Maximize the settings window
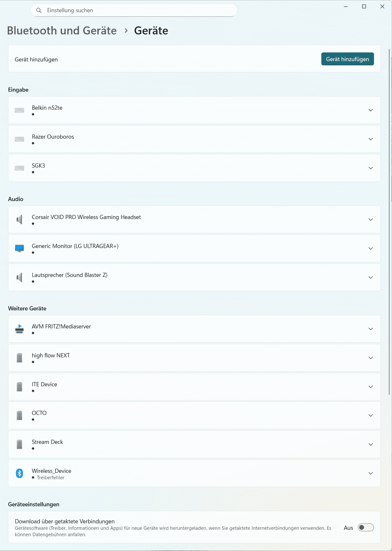 click(x=364, y=6)
